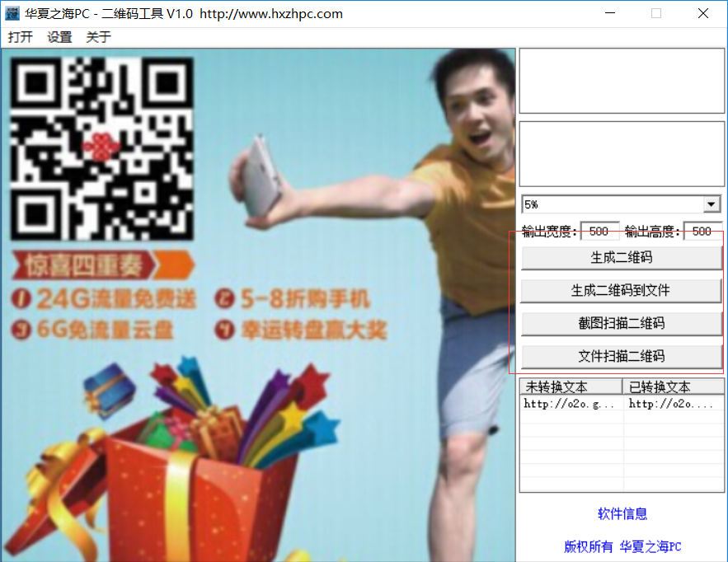Close the 二维码工具 window
This screenshot has height=562, width=728.
pos(703,13)
